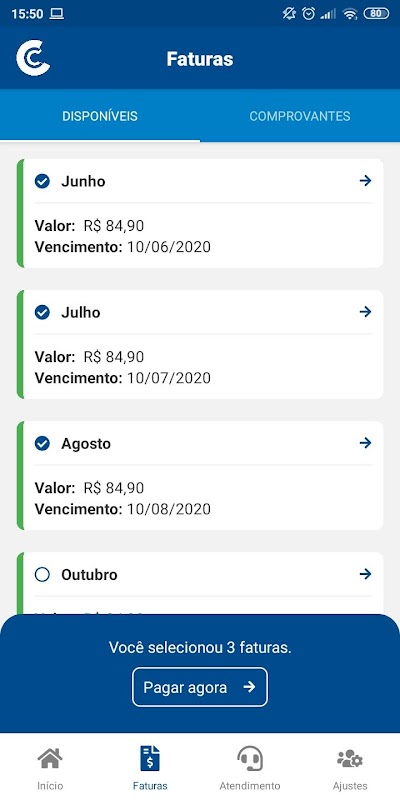Untick the Agosto invoice checkbox

[42, 443]
